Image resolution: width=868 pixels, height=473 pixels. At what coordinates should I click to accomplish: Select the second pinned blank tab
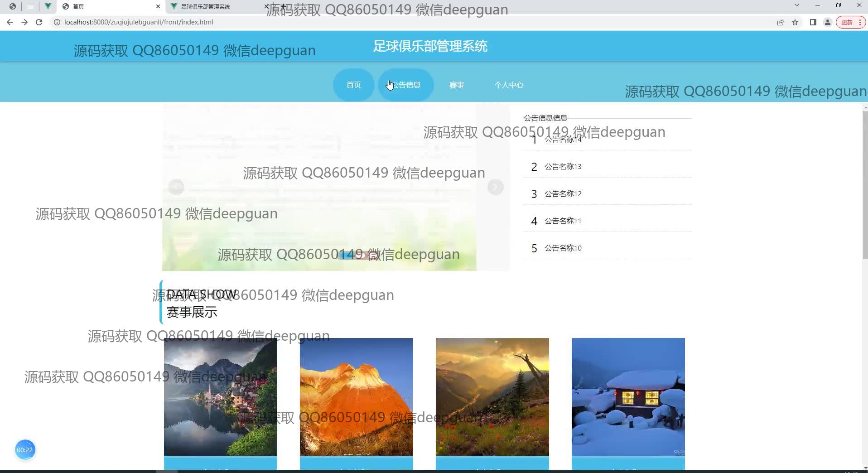tap(30, 6)
